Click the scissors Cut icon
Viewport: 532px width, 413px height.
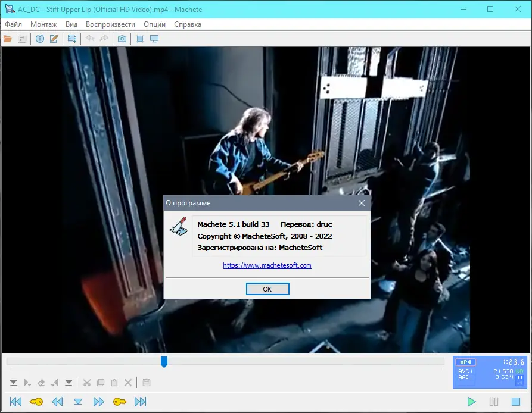pyautogui.click(x=87, y=383)
